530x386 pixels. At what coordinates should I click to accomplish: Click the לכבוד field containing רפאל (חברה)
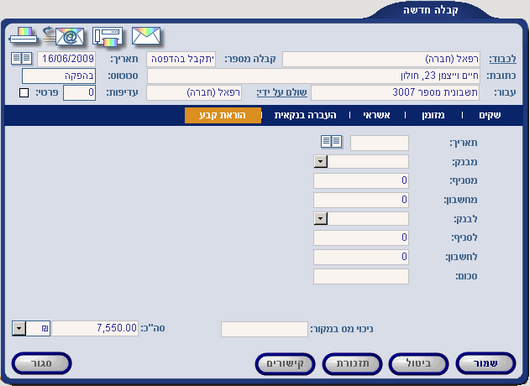(x=381, y=59)
